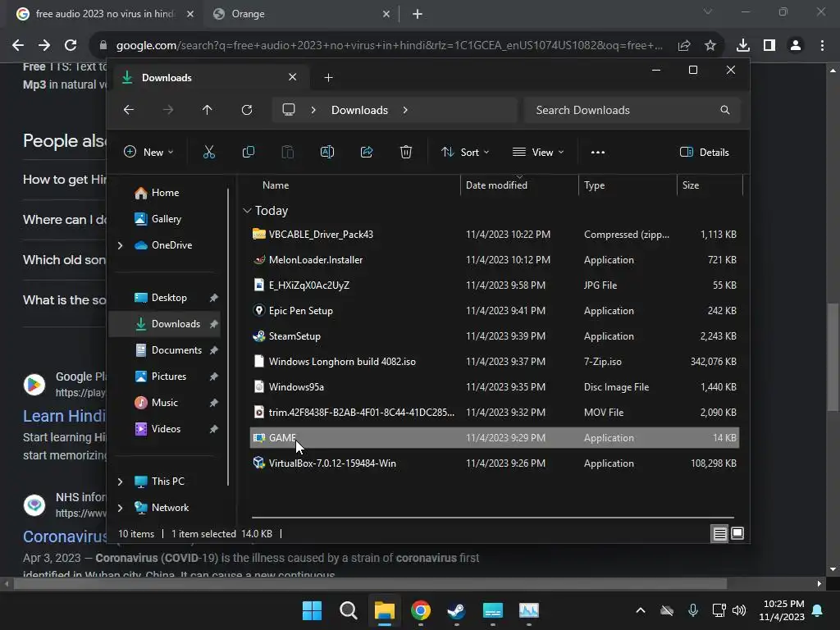Screen dimensions: 840x630
Task: Open Chrome profile avatar icon
Action: (796, 46)
